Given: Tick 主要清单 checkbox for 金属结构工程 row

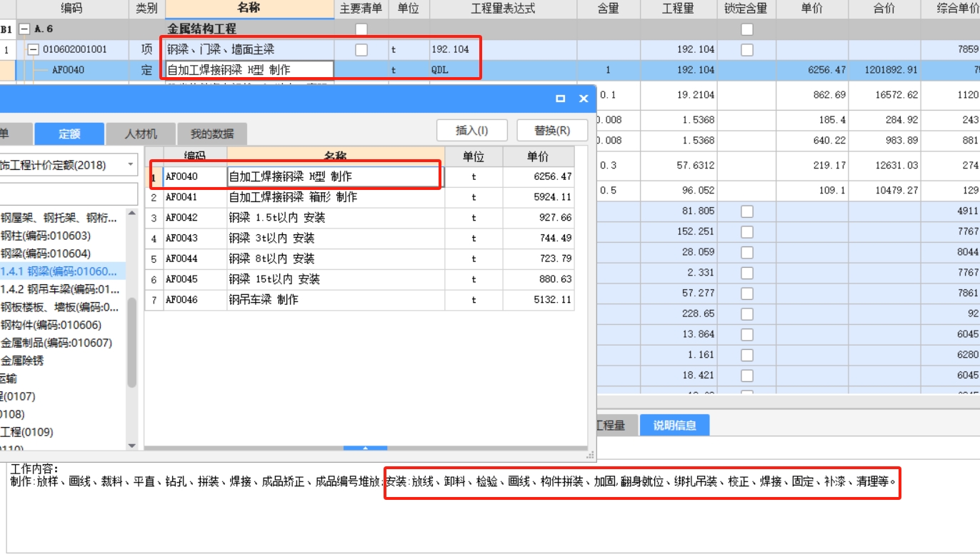Looking at the screenshot, I should [x=361, y=29].
